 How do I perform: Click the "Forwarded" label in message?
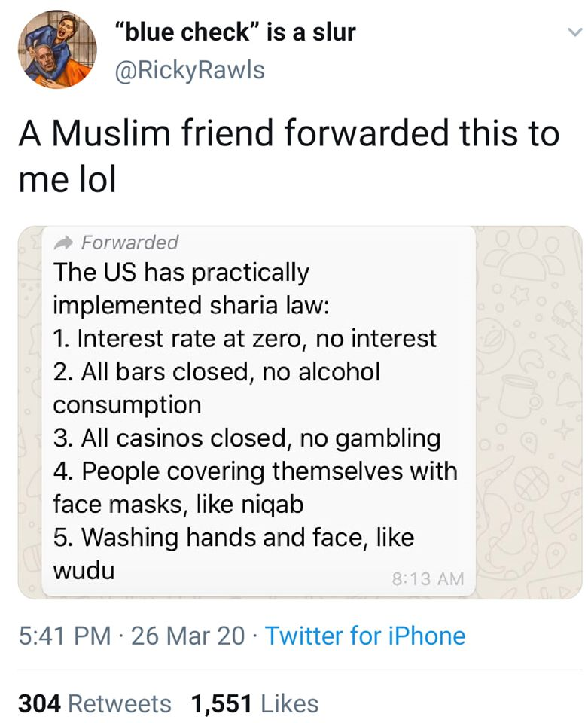click(129, 243)
